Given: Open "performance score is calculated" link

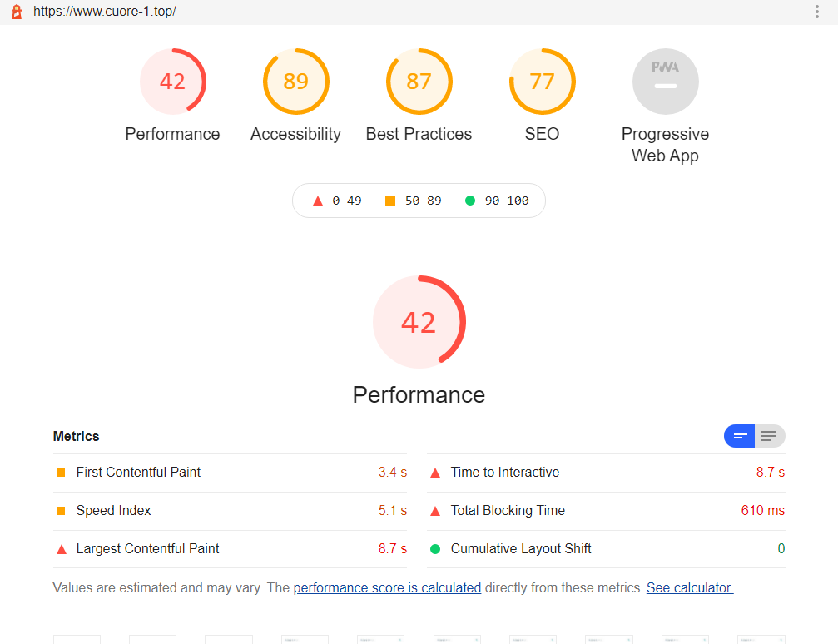Looking at the screenshot, I should (x=387, y=588).
